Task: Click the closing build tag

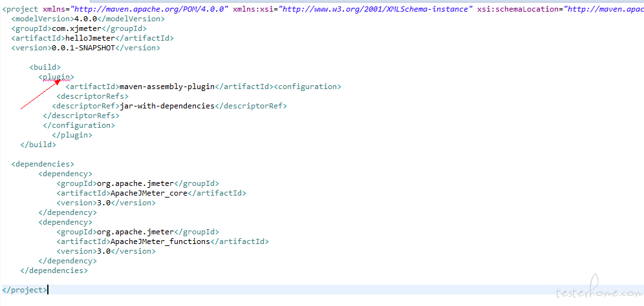Action: [x=38, y=145]
